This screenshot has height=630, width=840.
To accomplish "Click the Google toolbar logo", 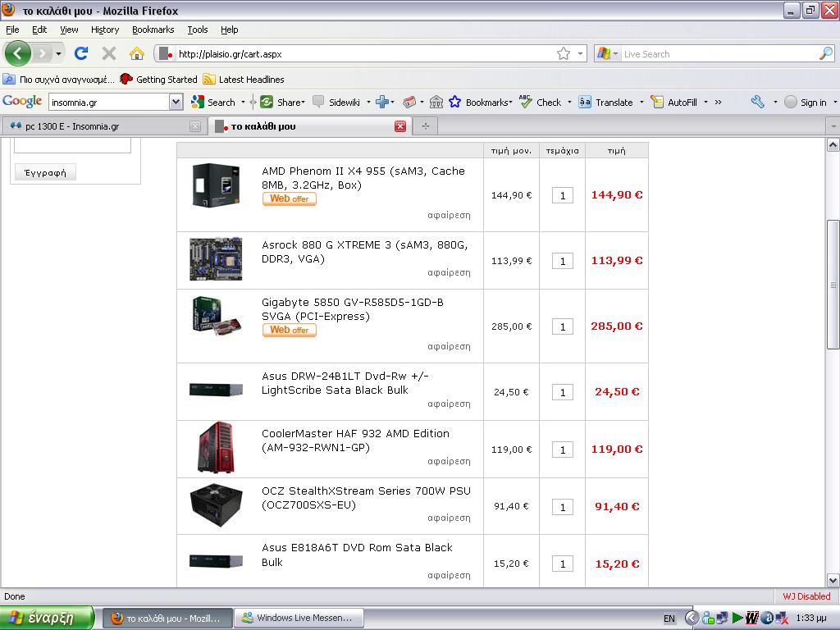I will 22,101.
